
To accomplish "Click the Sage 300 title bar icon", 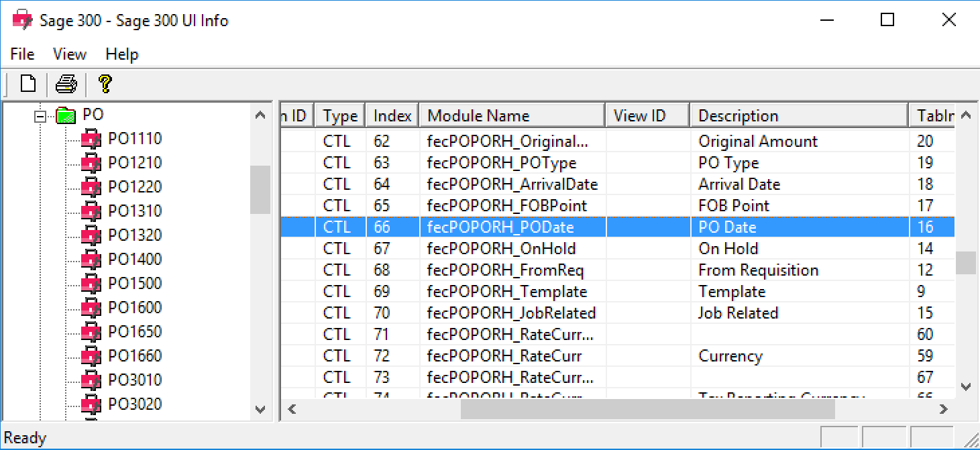I will 23,20.
